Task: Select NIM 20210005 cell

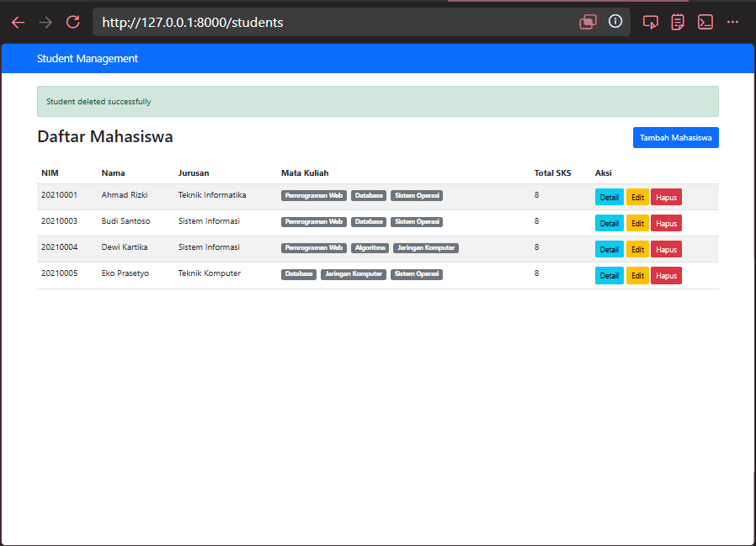Action: pos(59,273)
